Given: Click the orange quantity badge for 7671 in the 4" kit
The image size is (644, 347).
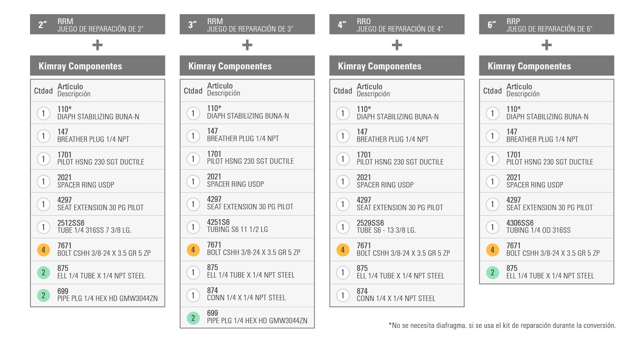Looking at the screenshot, I should point(343,250).
